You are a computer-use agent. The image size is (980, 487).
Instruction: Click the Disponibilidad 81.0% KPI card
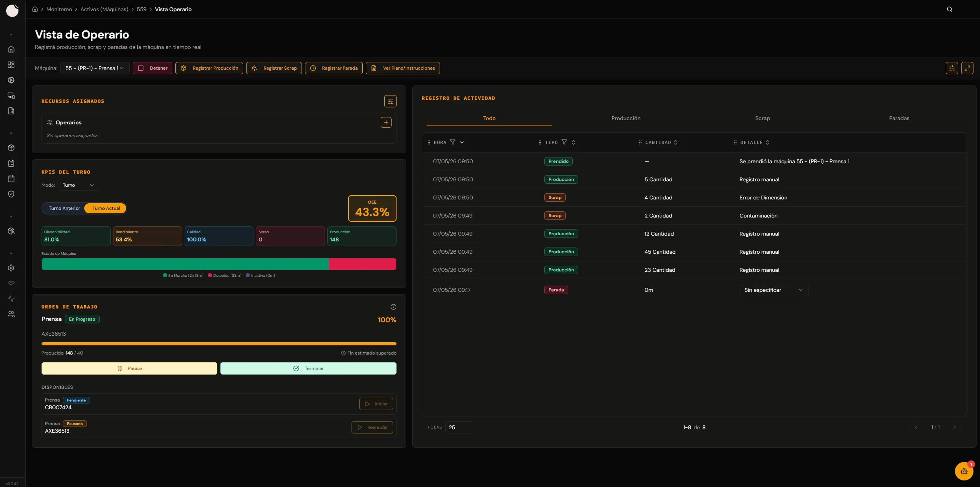[76, 236]
